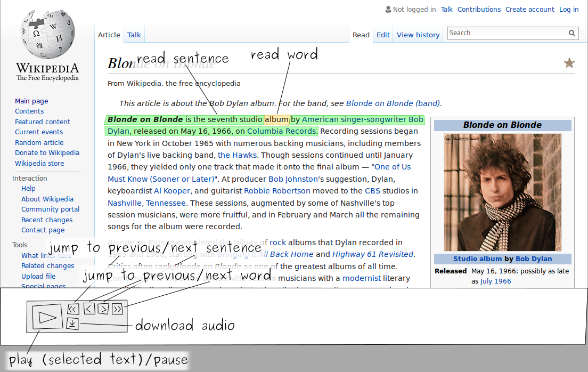Open Current events link
Viewport: 588px width, 372px height.
(x=39, y=132)
